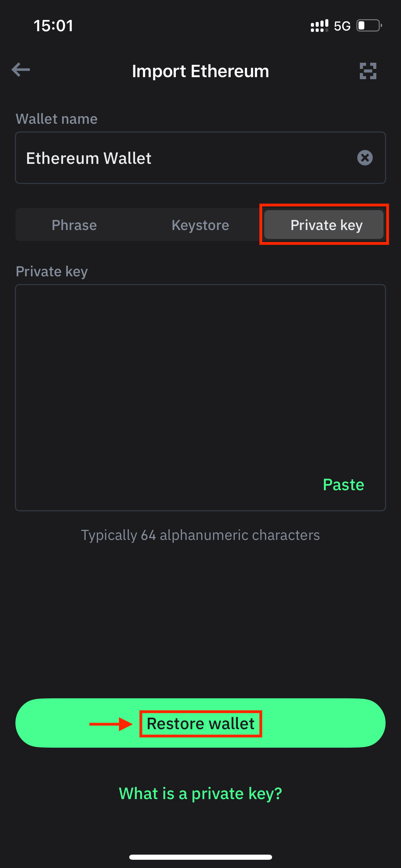Switch to the Phrase tab
The image size is (401, 868).
pyautogui.click(x=74, y=225)
